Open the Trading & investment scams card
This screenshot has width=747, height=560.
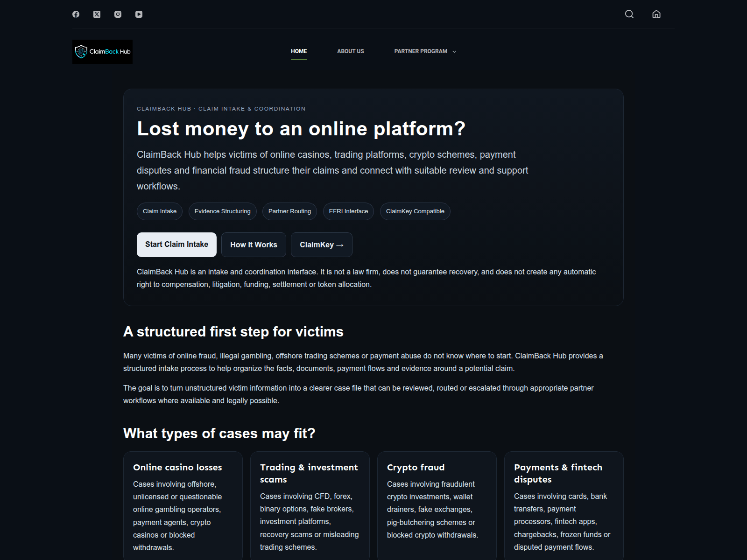pos(310,505)
